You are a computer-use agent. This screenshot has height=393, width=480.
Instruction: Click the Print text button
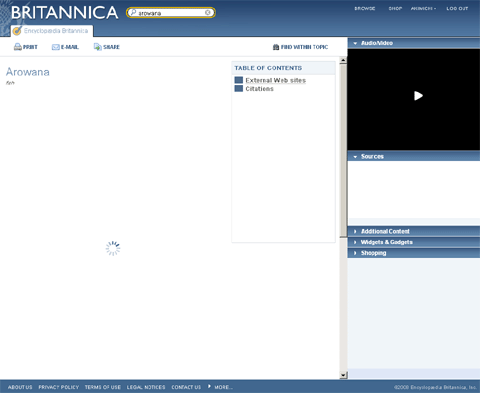[x=30, y=47]
